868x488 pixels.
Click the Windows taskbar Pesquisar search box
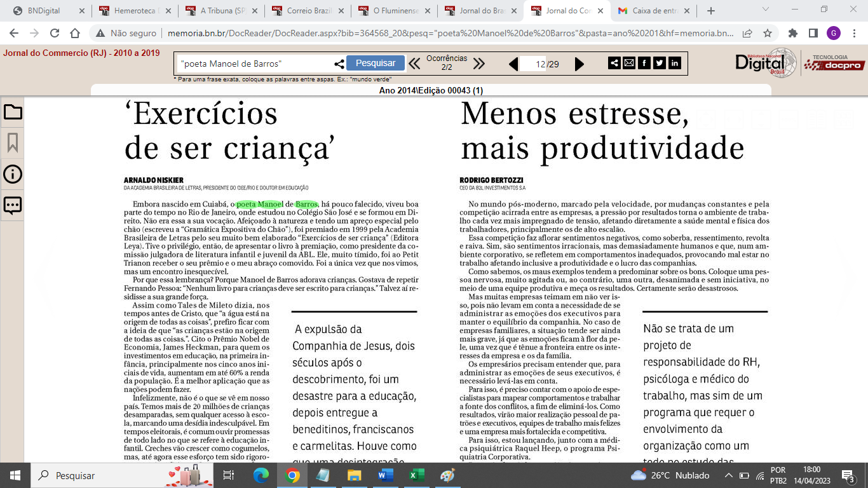(122, 475)
